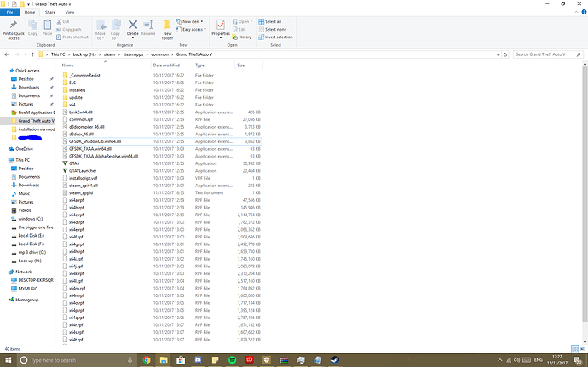
Task: Click steamapps in the address breadcrumb
Action: [133, 54]
